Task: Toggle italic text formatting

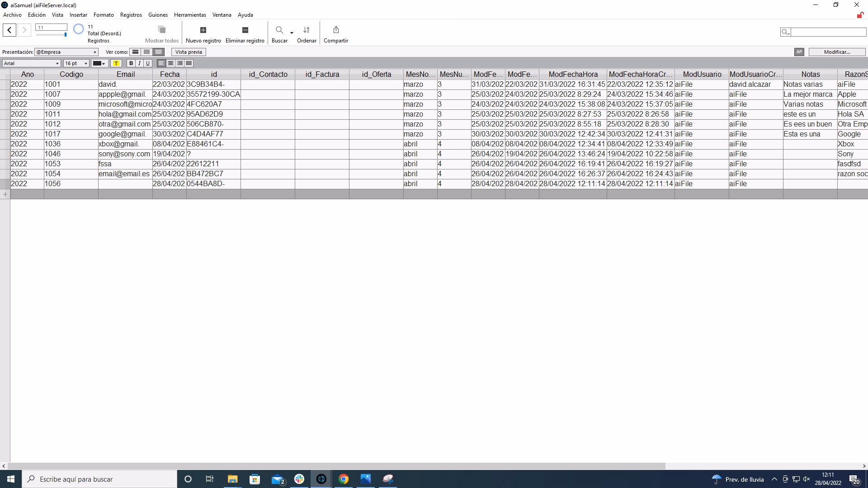Action: point(139,63)
